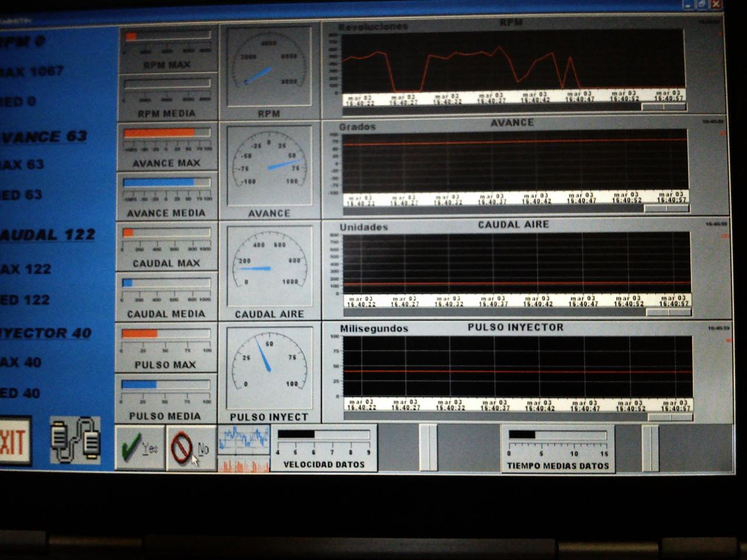The width and height of the screenshot is (747, 560).
Task: Click the RPM dial gauge
Action: pos(269,67)
